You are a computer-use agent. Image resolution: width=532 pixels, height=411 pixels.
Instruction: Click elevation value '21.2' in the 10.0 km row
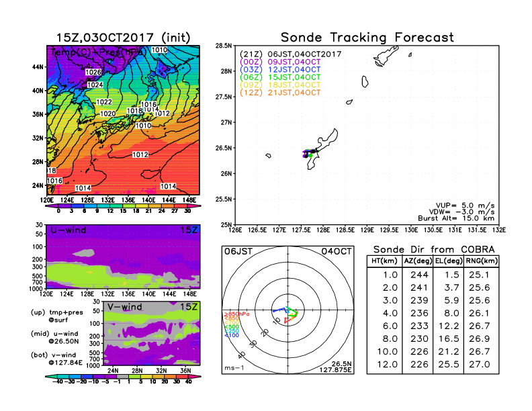click(x=449, y=352)
